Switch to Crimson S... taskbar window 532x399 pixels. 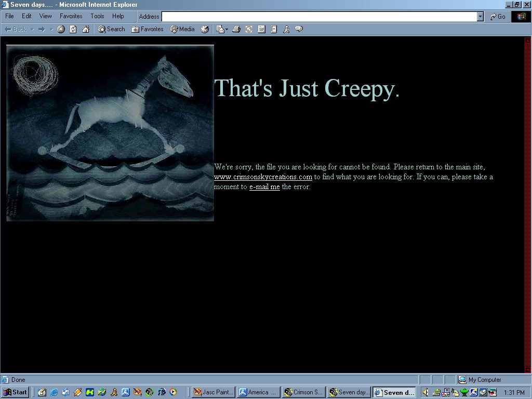[x=303, y=392]
